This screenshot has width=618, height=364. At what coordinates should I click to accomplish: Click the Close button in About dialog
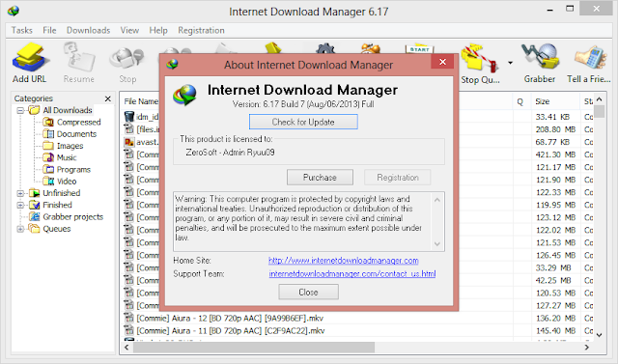308,293
